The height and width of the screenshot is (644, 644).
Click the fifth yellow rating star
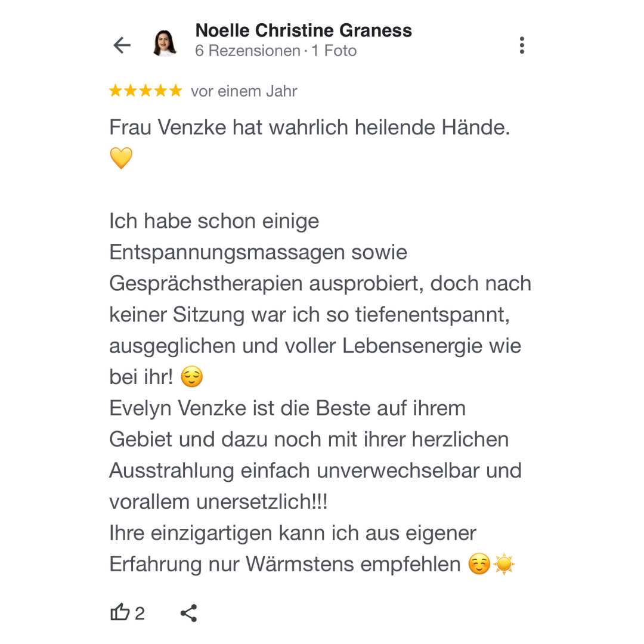point(175,91)
